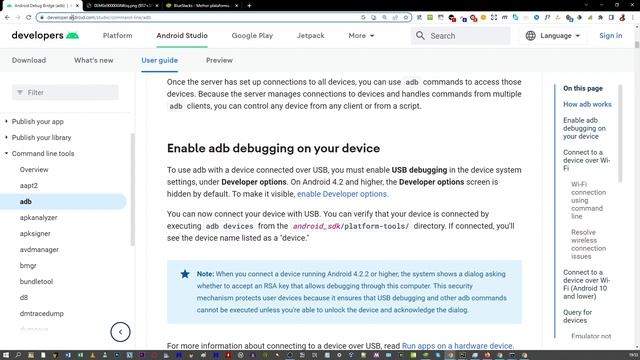Select the Android Studio tab

pos(182,36)
